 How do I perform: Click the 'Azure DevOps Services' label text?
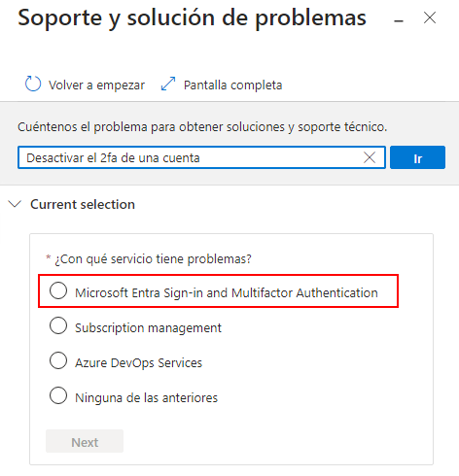pyautogui.click(x=138, y=363)
